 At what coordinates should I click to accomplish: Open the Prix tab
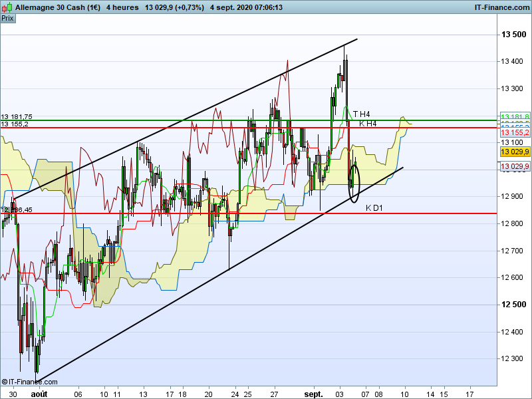point(7,19)
